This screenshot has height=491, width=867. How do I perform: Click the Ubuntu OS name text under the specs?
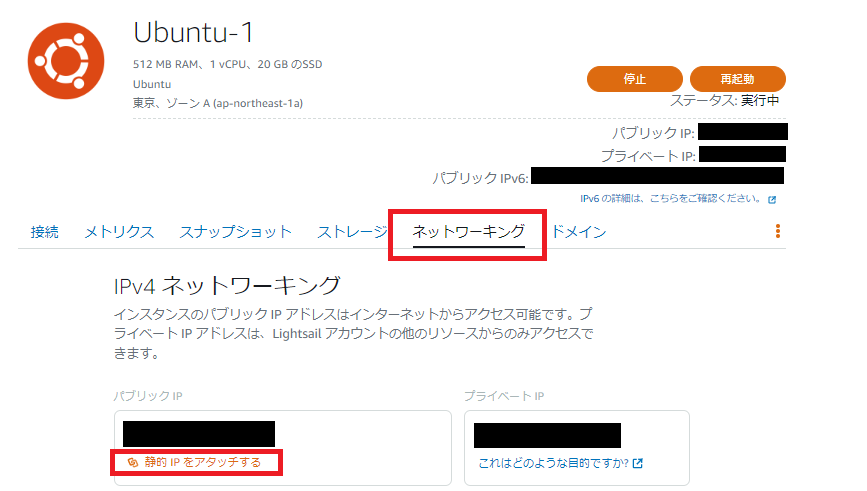pos(152,84)
